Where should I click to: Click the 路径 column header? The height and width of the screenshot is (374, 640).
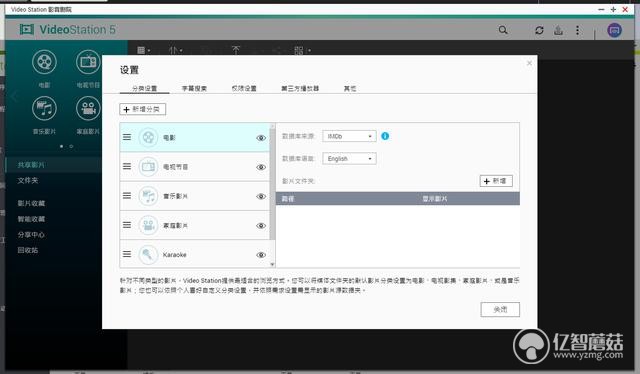click(288, 199)
